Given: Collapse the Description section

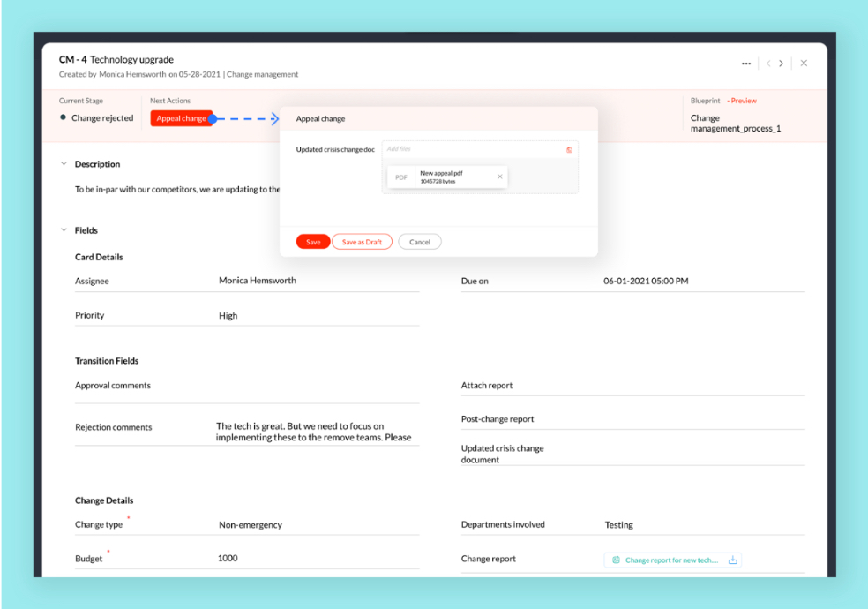Looking at the screenshot, I should point(64,164).
